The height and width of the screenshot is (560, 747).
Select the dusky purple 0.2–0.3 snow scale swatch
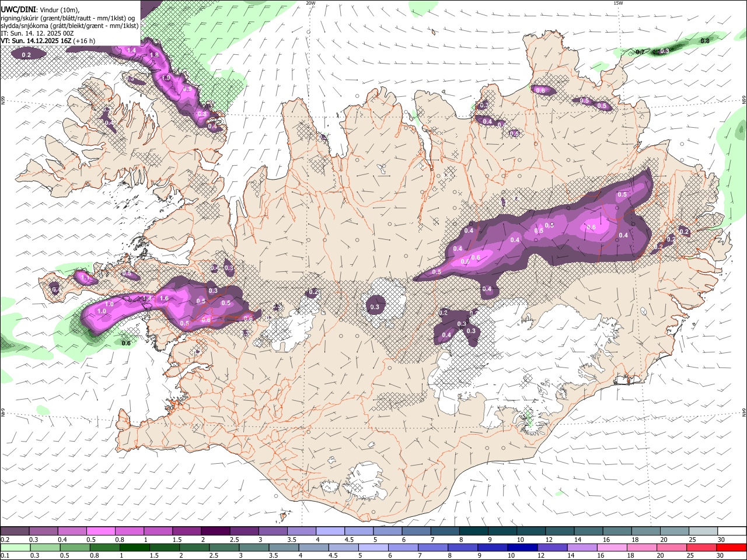(x=15, y=531)
